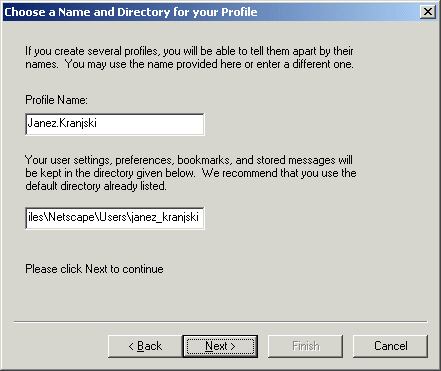Click the dialog title 'Choose a Name and Directory'
The width and height of the screenshot is (441, 371).
point(131,12)
